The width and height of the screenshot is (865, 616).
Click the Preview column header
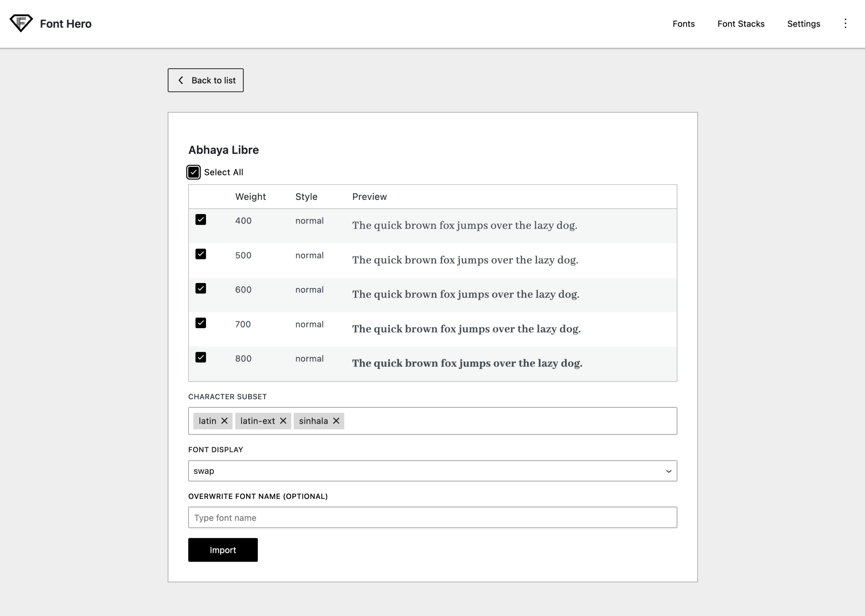click(370, 197)
